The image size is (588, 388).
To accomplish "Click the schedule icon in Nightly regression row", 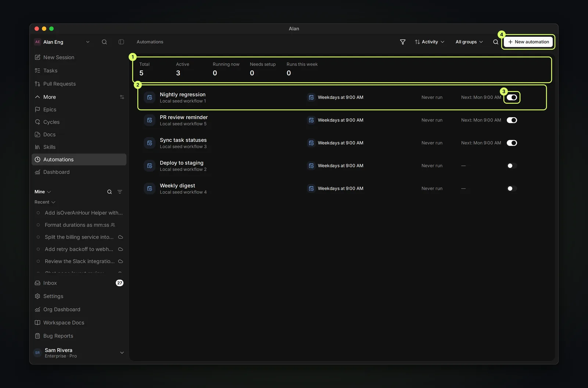I will [x=311, y=97].
